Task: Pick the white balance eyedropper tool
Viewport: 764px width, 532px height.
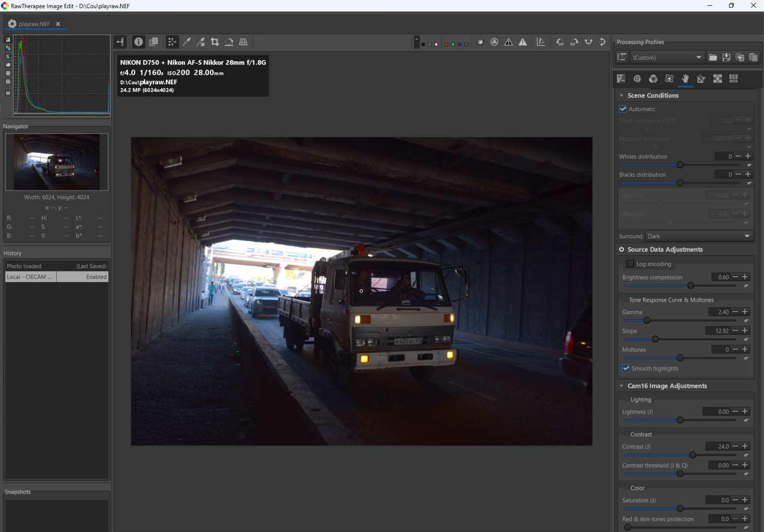Action: [x=187, y=42]
